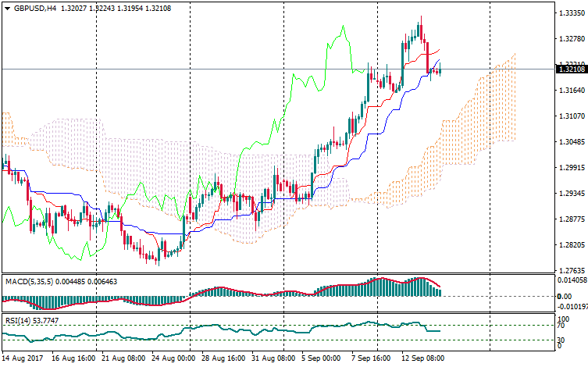Screen dimensions: 588x367
Task: Select the 1.29345 price axis level
Action: click(x=572, y=194)
